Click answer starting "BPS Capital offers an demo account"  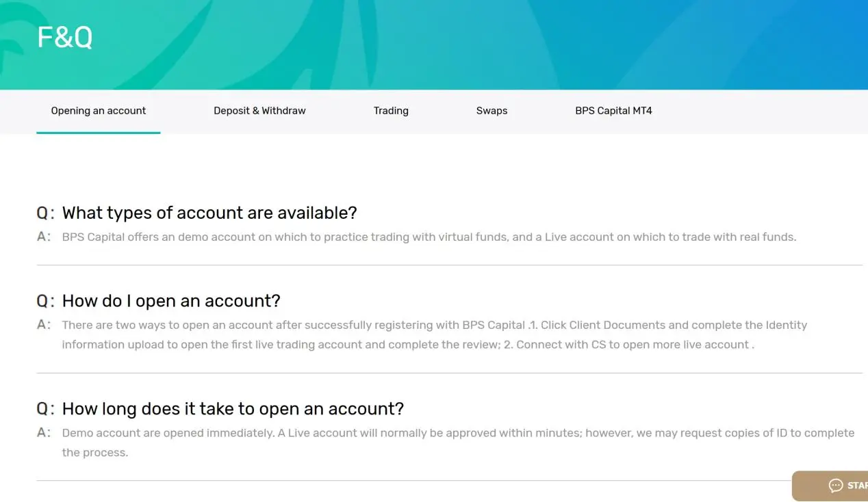429,237
